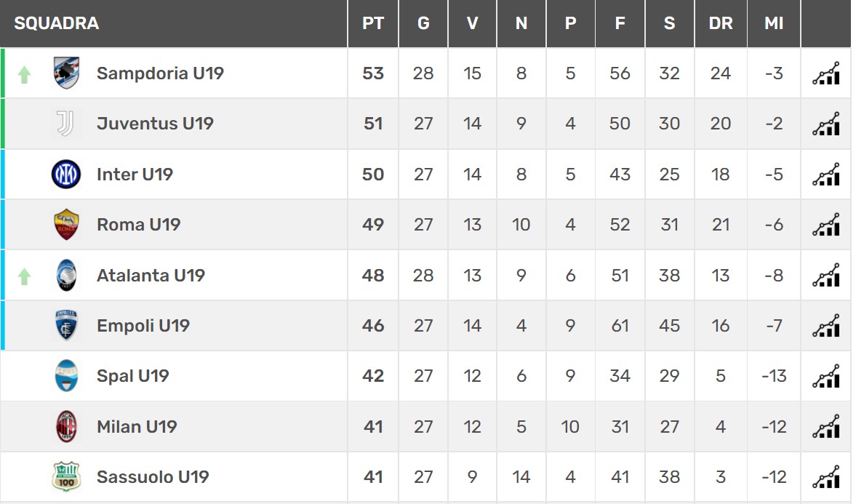The height and width of the screenshot is (504, 856).
Task: Open Juventus U19 stats chart icon
Action: point(826,124)
